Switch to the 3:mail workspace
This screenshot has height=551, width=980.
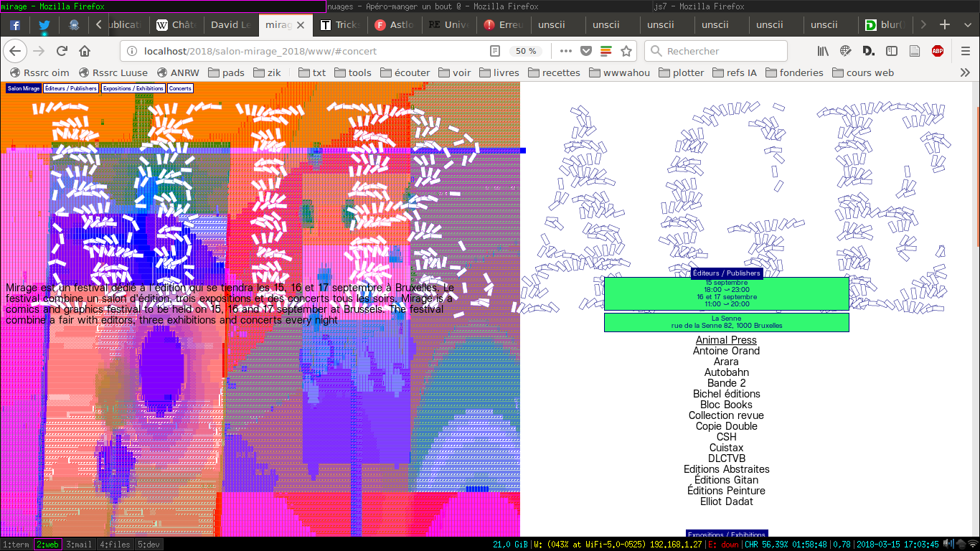(79, 545)
